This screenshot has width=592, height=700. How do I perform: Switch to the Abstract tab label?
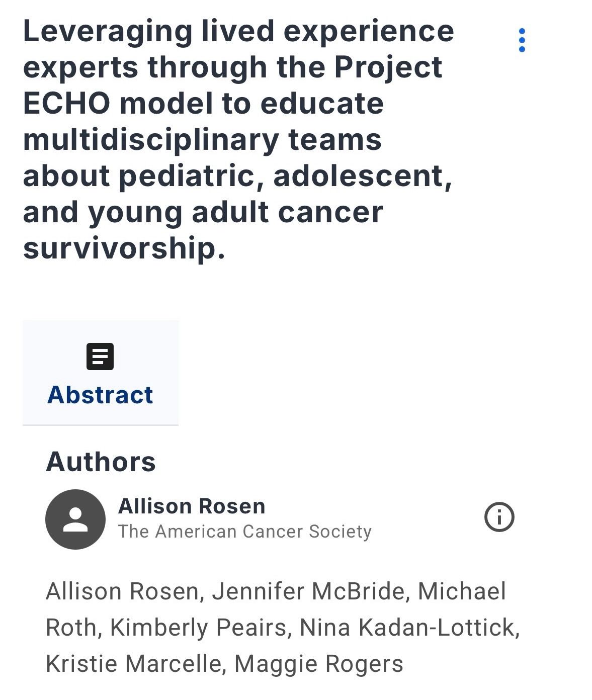(100, 395)
